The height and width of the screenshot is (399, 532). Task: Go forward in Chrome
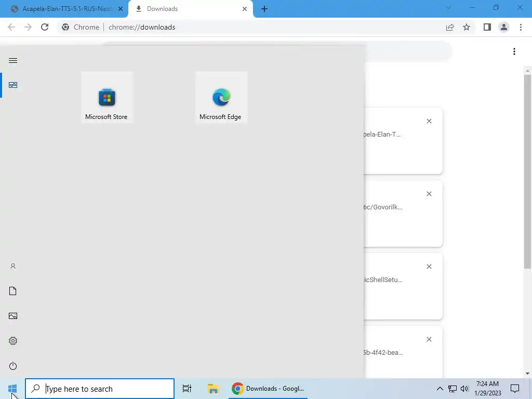click(x=28, y=27)
